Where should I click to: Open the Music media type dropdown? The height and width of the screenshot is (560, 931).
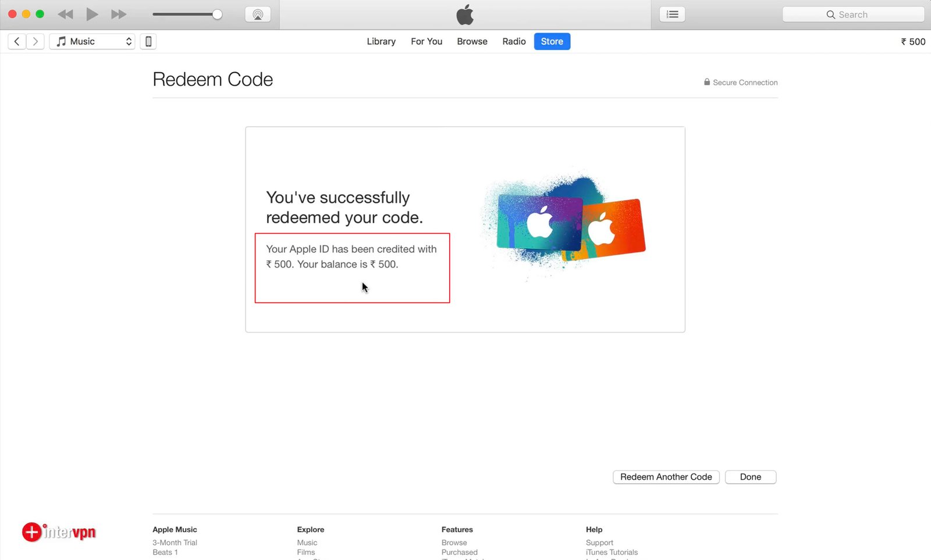93,41
